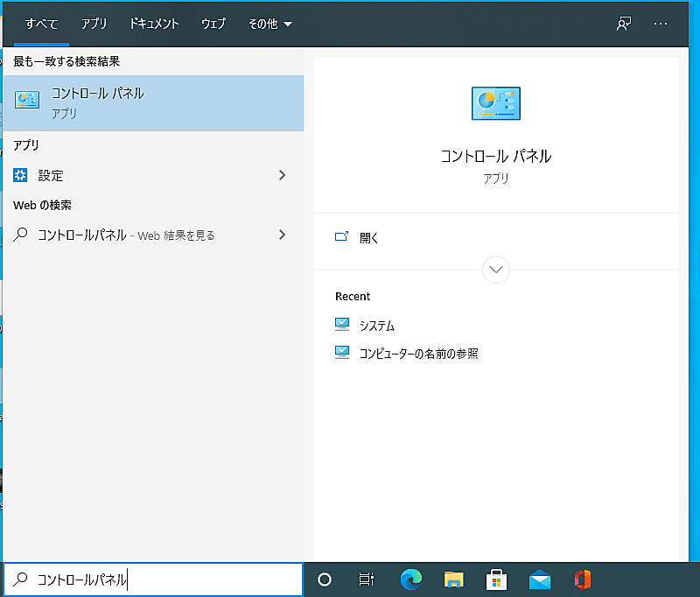Image resolution: width=700 pixels, height=597 pixels.
Task: Open the その他 filter dropdown
Action: click(x=269, y=24)
